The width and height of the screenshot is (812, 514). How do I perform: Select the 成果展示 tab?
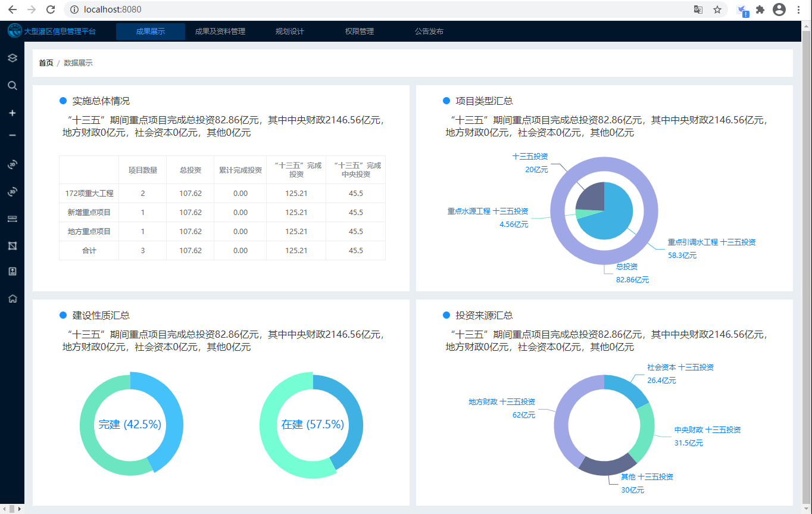click(x=151, y=32)
